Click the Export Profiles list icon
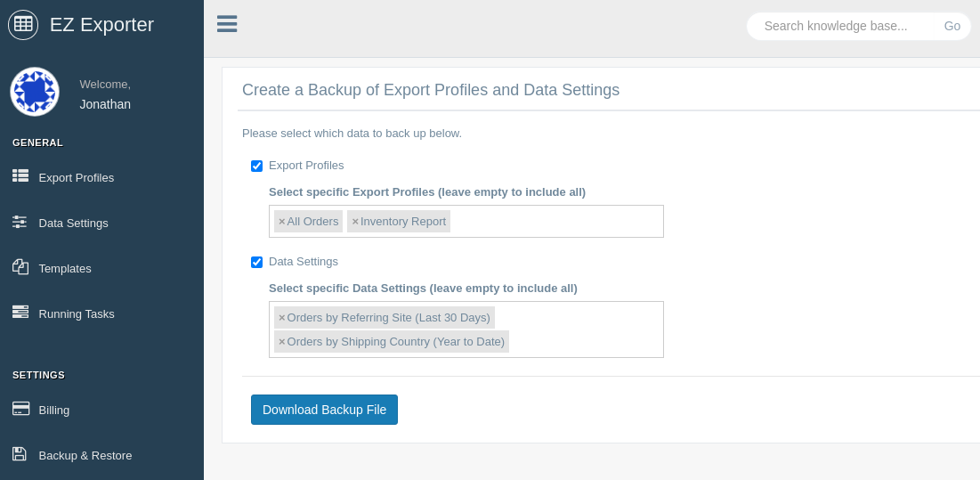 click(x=20, y=175)
